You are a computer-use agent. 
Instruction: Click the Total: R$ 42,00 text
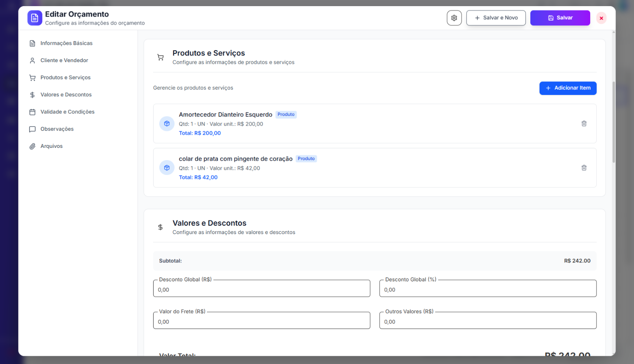tap(198, 177)
